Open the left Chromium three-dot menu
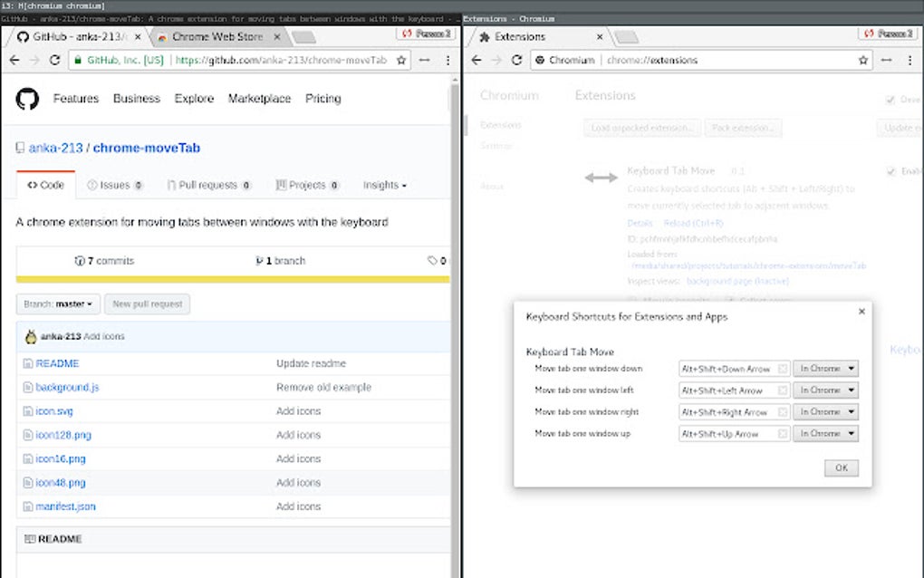 (x=448, y=60)
